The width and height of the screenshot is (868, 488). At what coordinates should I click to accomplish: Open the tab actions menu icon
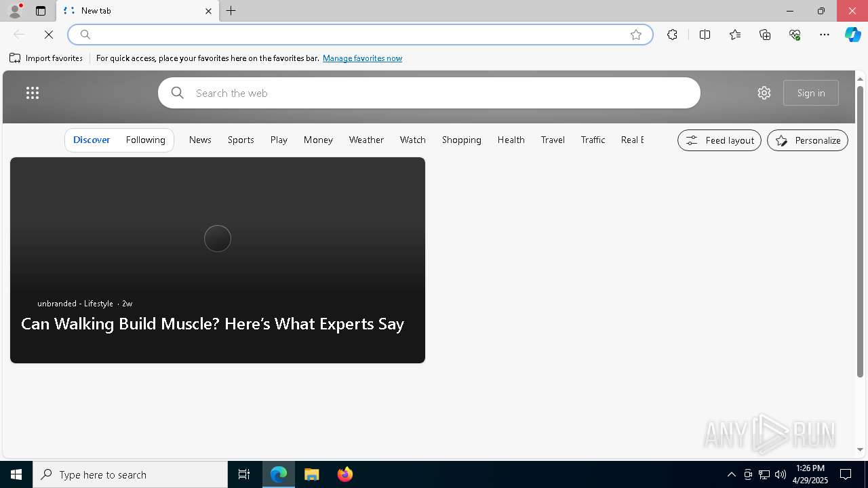41,11
